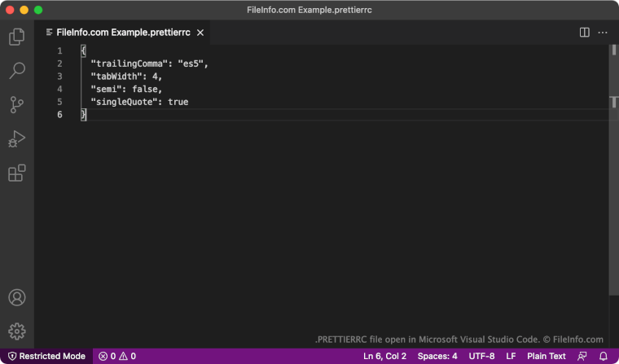
Task: Click the "tabWidth" key on line 3
Action: click(116, 77)
